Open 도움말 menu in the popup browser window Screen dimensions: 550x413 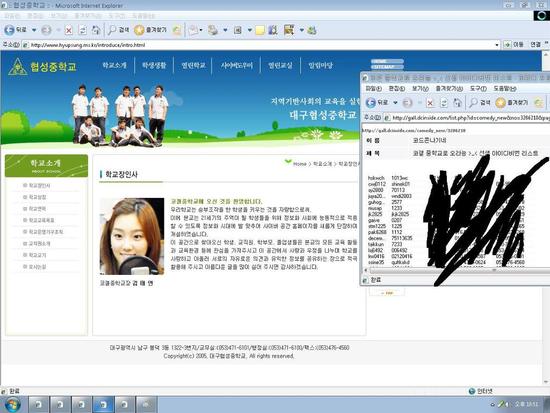pos(505,88)
